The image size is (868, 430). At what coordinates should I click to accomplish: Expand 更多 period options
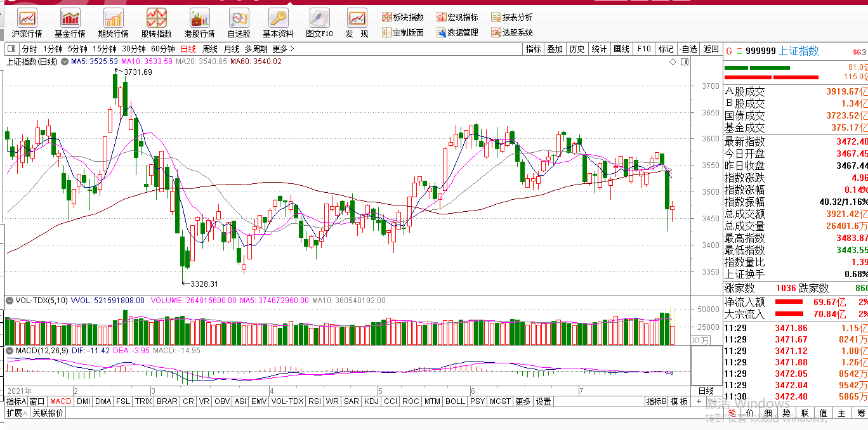click(283, 49)
